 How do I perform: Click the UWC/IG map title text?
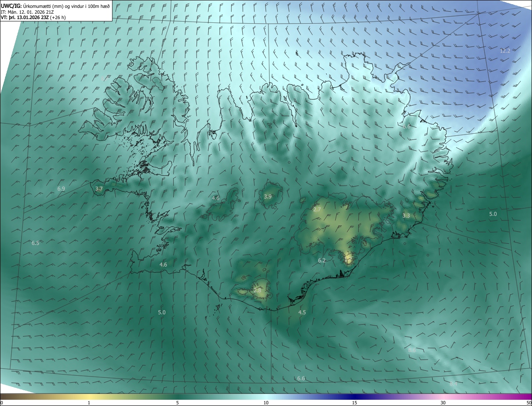(55, 6)
